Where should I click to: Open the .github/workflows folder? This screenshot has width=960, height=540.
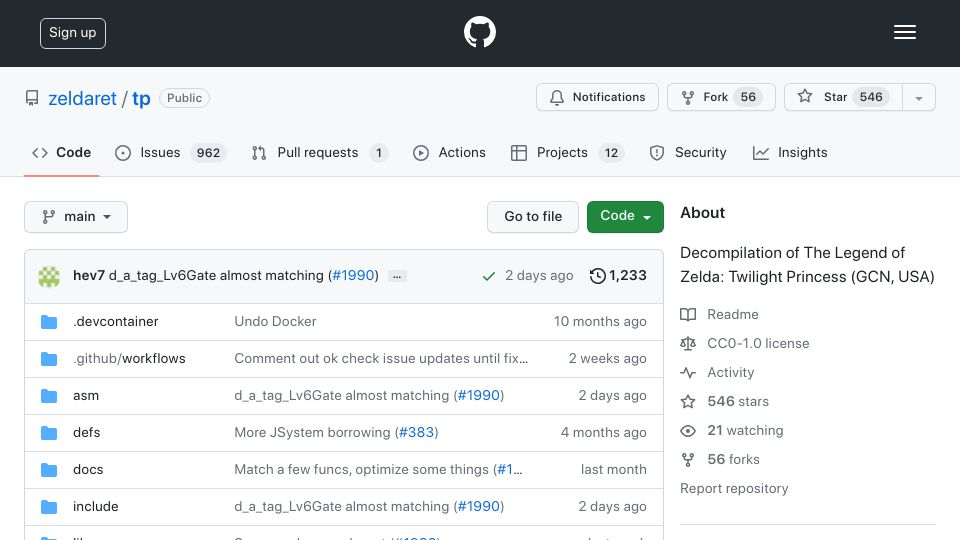click(129, 358)
